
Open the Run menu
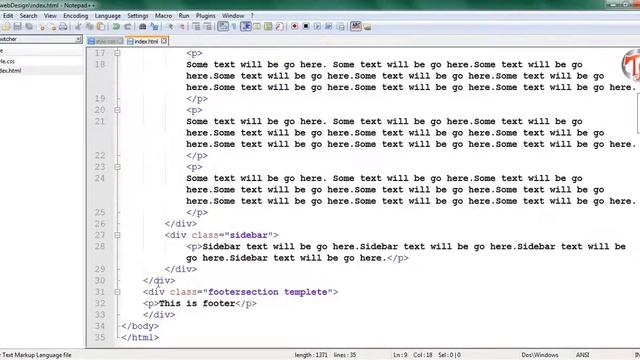pyautogui.click(x=184, y=16)
